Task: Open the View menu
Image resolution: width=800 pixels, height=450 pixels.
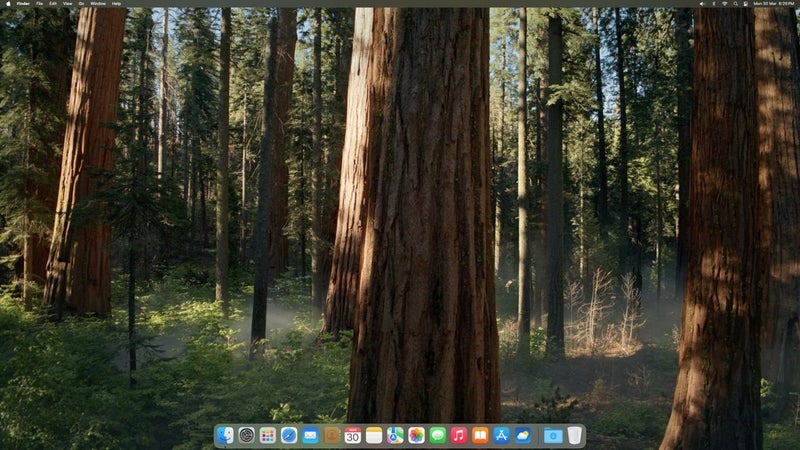Action: coord(67,4)
